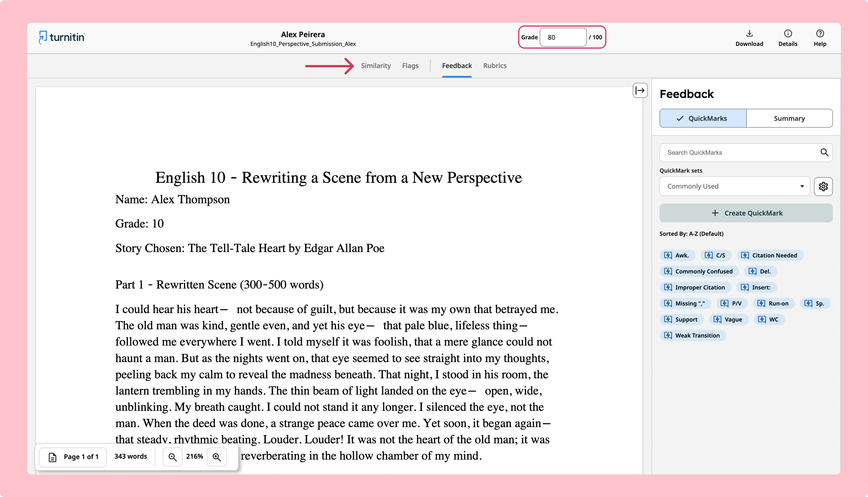Open submission Details info icon

[788, 34]
